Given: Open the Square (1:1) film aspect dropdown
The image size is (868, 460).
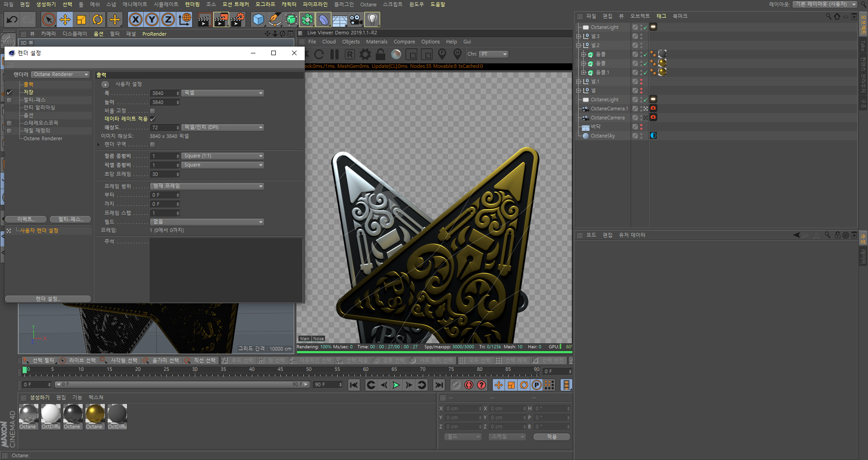Looking at the screenshot, I should (x=223, y=156).
